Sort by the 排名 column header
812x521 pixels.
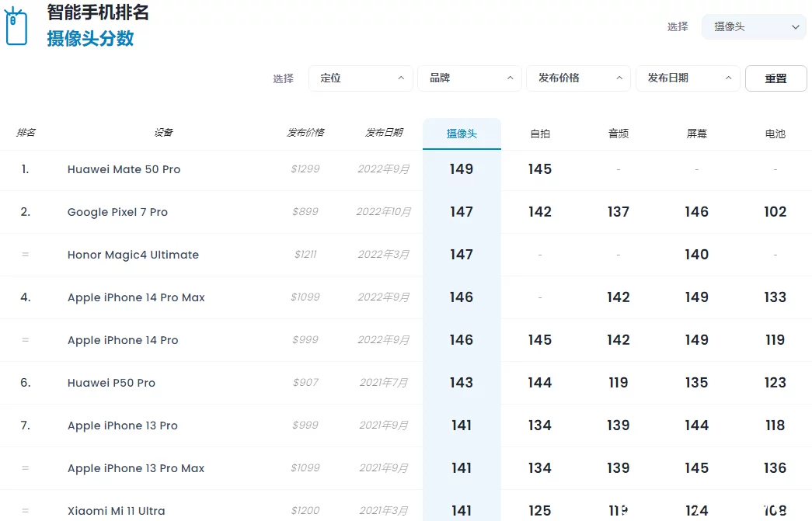(26, 133)
